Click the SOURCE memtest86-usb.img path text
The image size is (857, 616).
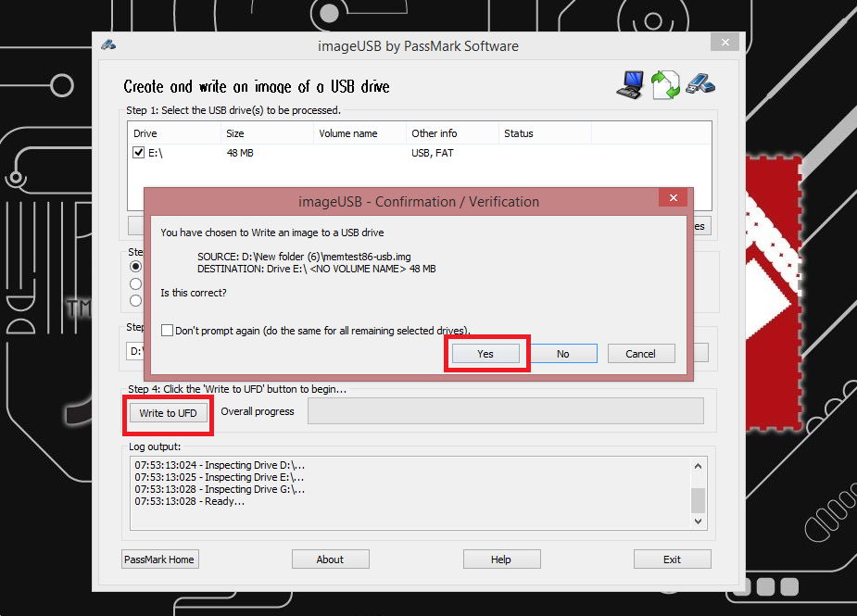304,257
